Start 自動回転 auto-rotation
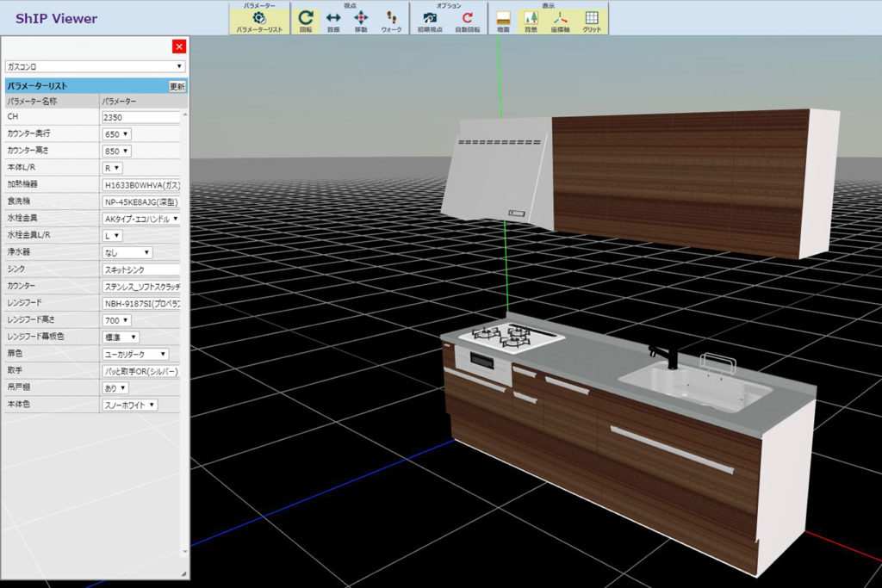Screen dimensions: 882x588 click(468, 22)
